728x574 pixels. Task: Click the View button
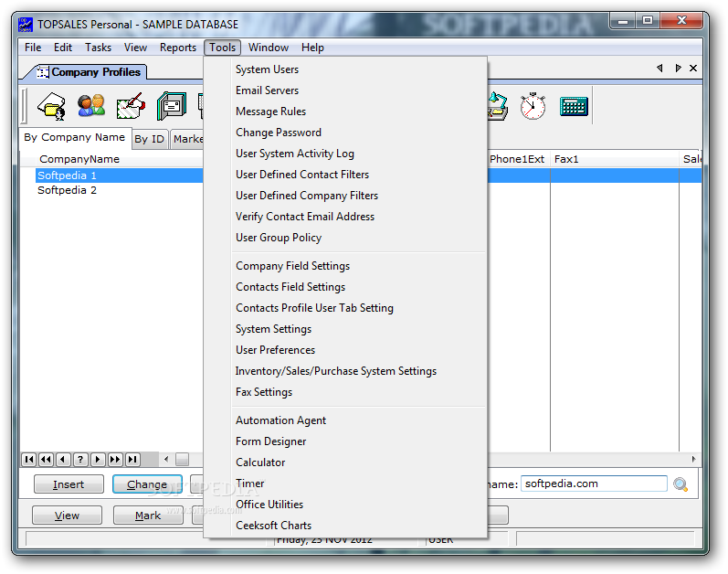(x=67, y=516)
